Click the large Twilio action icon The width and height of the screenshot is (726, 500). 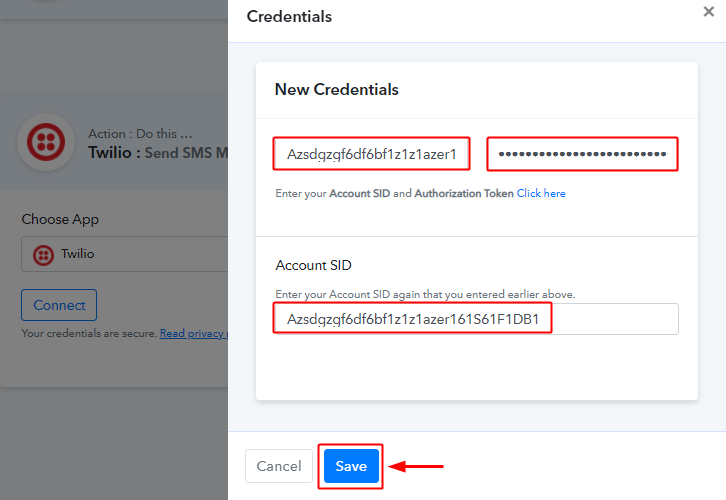pyautogui.click(x=46, y=142)
